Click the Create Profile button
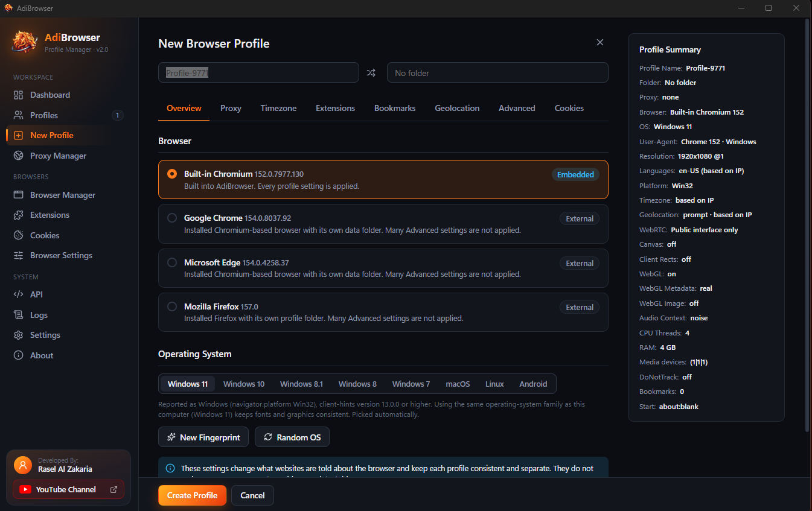Screen dimensions: 812x511 tap(192, 495)
